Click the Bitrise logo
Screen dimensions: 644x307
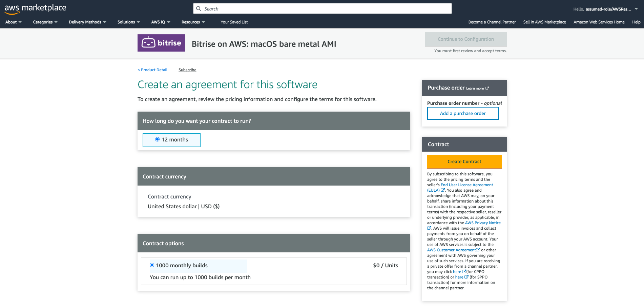point(161,43)
